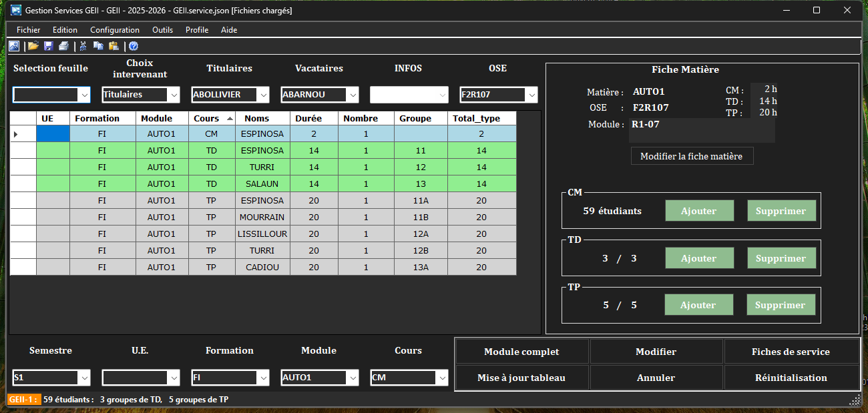The width and height of the screenshot is (868, 413).
Task: Open the Profile menu
Action: tap(197, 30)
